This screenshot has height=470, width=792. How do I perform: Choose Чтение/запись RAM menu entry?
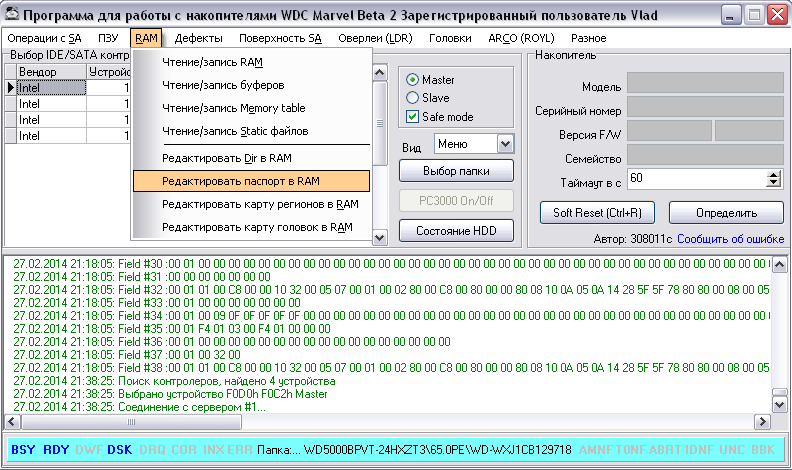252,62
